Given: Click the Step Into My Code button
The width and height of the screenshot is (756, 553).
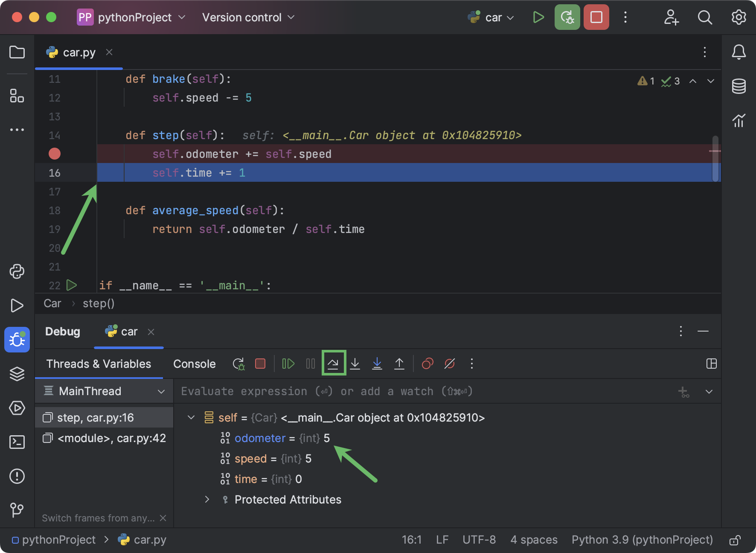Looking at the screenshot, I should (377, 364).
